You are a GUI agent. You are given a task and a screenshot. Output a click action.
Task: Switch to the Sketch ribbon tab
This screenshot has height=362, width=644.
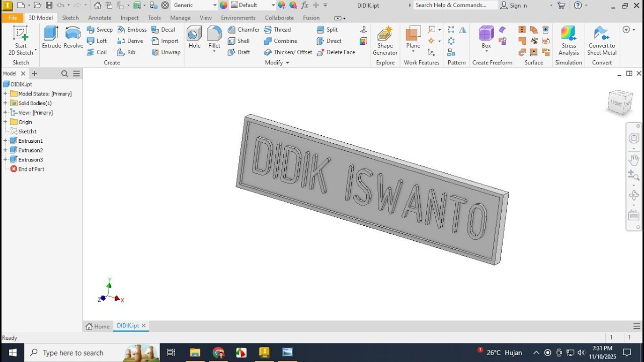point(70,18)
